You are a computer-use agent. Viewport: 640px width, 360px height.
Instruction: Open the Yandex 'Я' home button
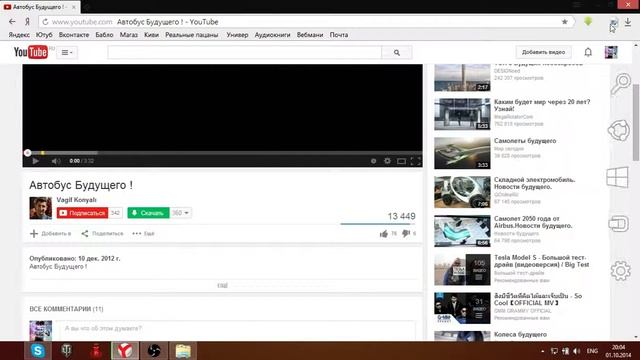(x=27, y=22)
